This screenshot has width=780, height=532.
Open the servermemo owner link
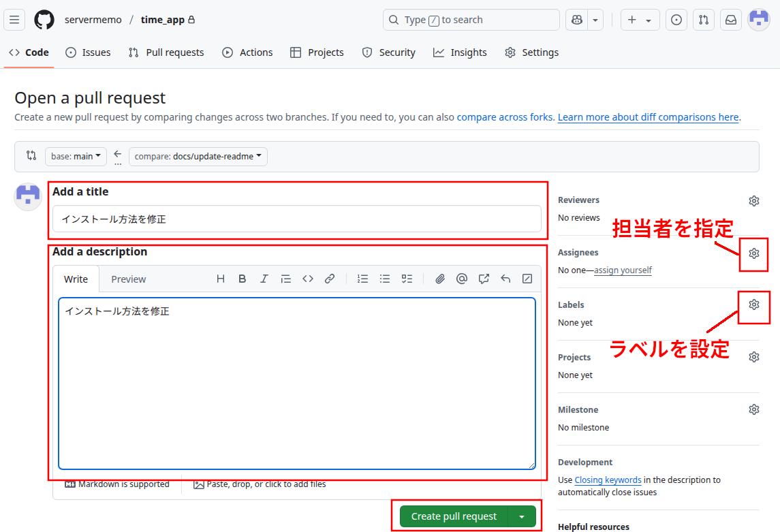93,20
